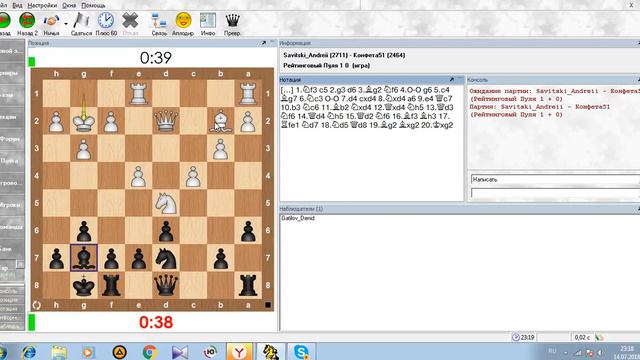Open Google Chrome from the taskbar

pyautogui.click(x=150, y=352)
